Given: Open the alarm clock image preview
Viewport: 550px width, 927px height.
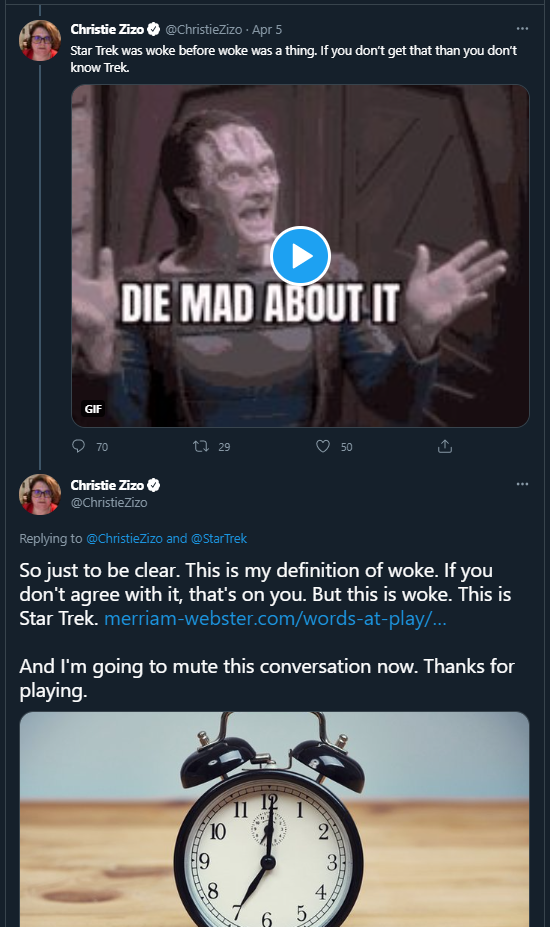Looking at the screenshot, I should pyautogui.click(x=274, y=819).
